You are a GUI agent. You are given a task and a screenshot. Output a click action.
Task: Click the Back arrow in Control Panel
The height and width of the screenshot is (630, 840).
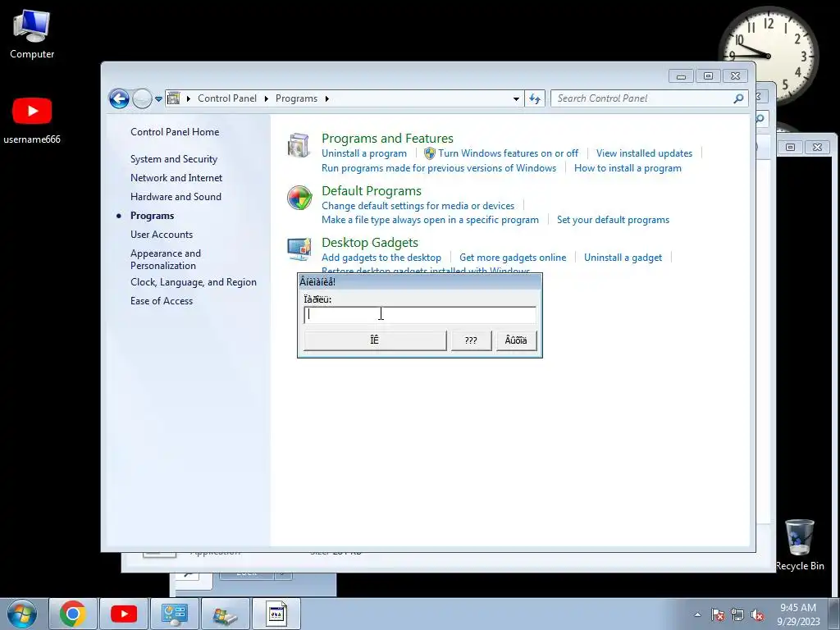click(119, 98)
